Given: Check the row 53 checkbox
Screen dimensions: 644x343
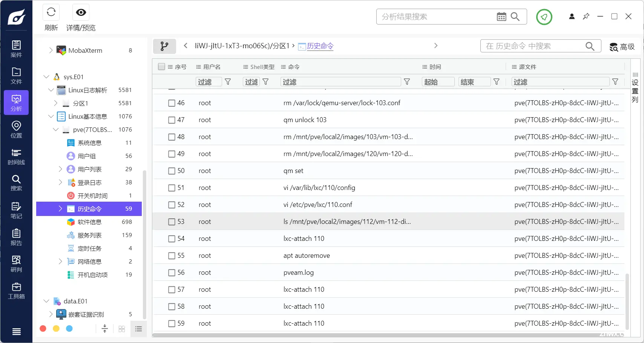Looking at the screenshot, I should (172, 222).
